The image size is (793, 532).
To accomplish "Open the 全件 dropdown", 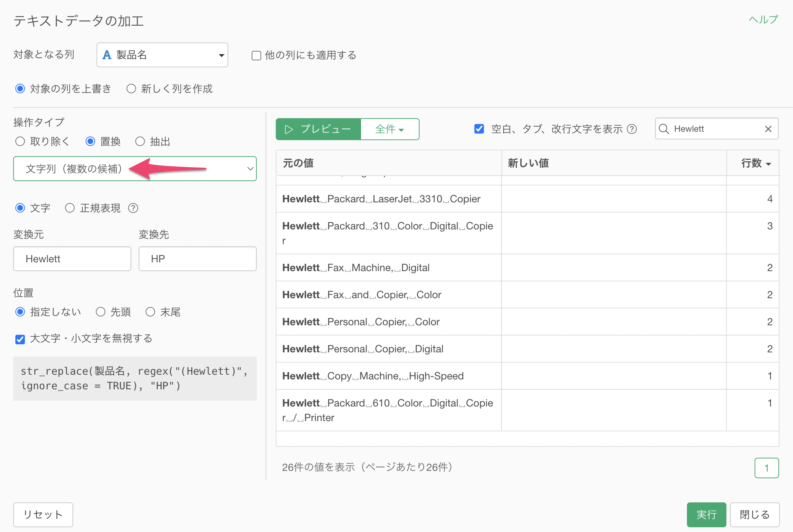I will 390,129.
